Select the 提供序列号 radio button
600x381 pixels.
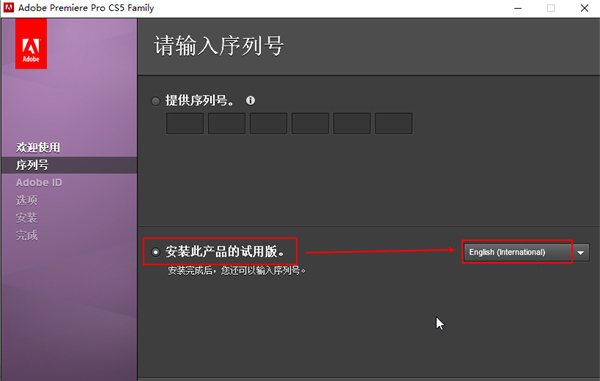[x=155, y=101]
